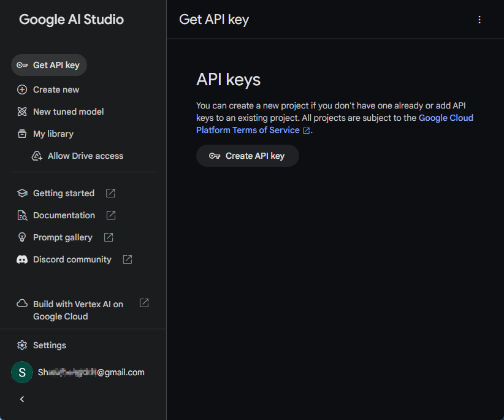Click the green account avatar circle

[21, 372]
